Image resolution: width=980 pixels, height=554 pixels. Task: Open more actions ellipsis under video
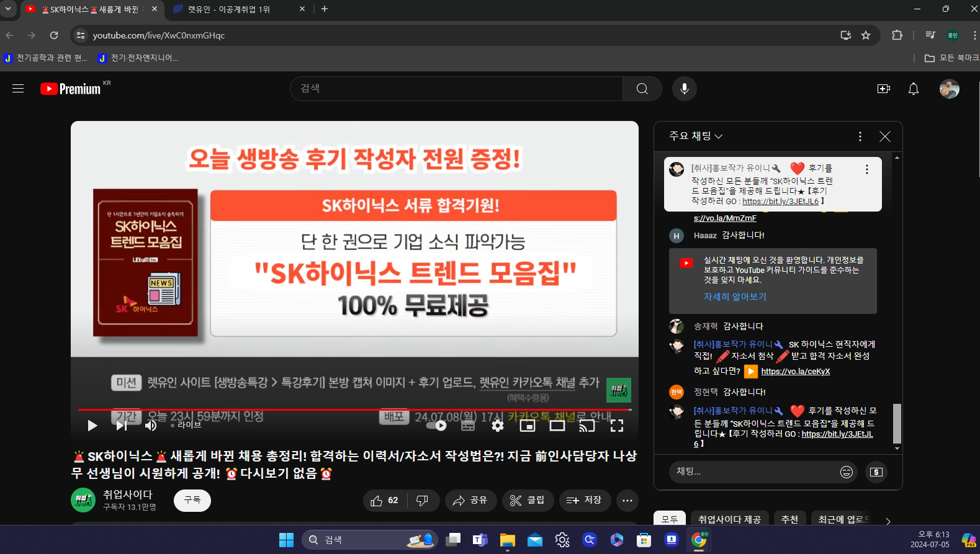627,501
